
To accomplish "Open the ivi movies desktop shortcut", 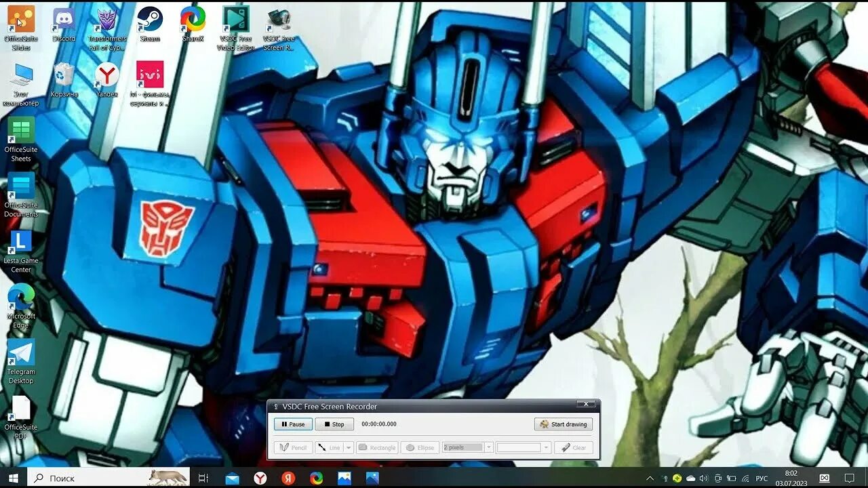I will 150,85.
